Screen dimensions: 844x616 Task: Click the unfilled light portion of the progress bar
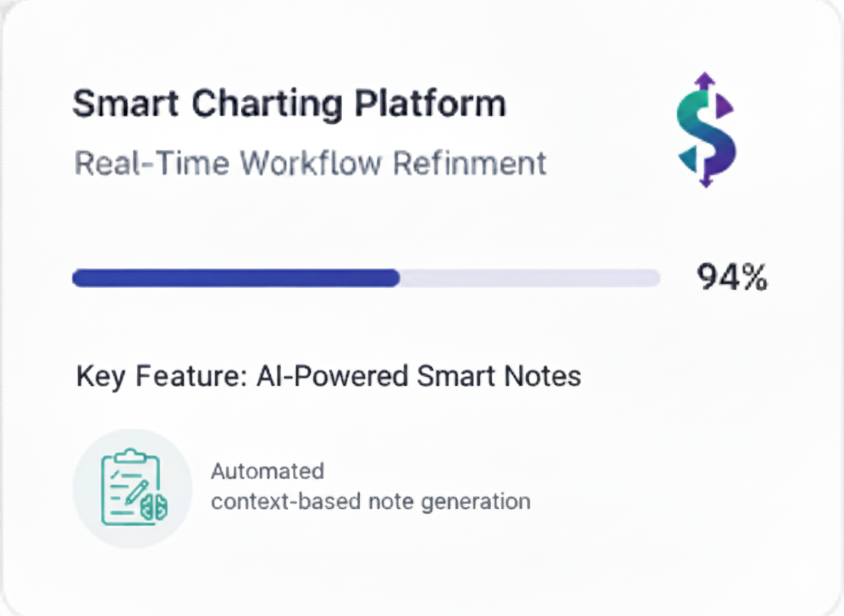pyautogui.click(x=529, y=278)
